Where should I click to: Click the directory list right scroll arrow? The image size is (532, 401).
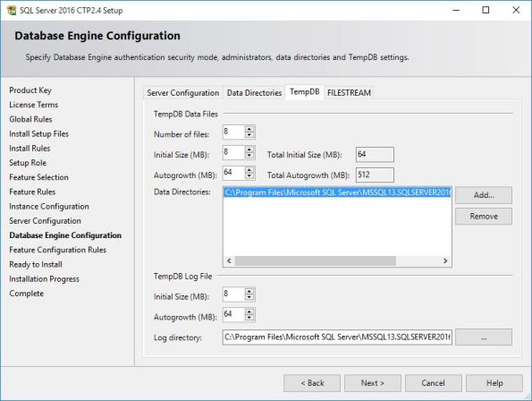click(x=445, y=260)
